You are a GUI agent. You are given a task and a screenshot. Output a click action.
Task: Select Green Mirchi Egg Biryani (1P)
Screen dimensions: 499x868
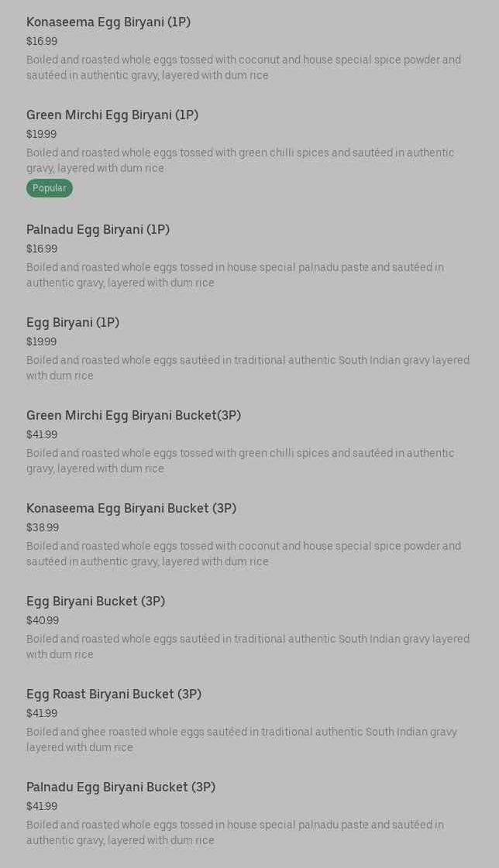(112, 115)
